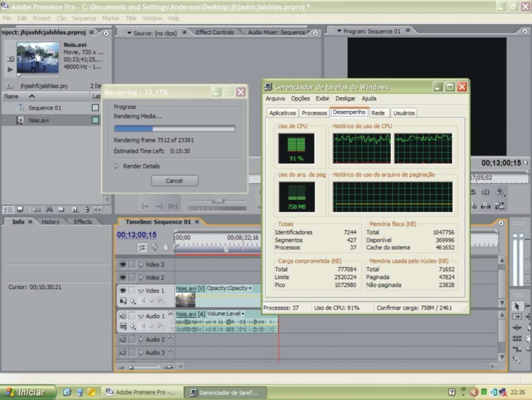Mute the Audio 1 track speaker
The image size is (532, 400).
click(x=123, y=316)
